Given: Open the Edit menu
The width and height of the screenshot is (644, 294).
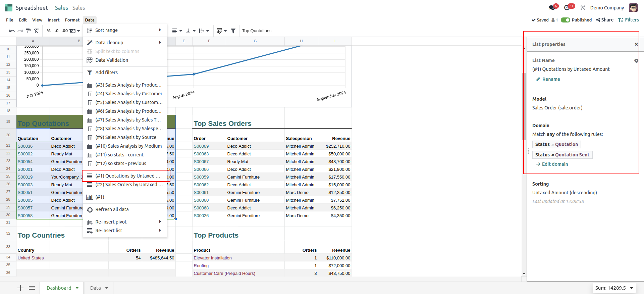Looking at the screenshot, I should (x=23, y=20).
